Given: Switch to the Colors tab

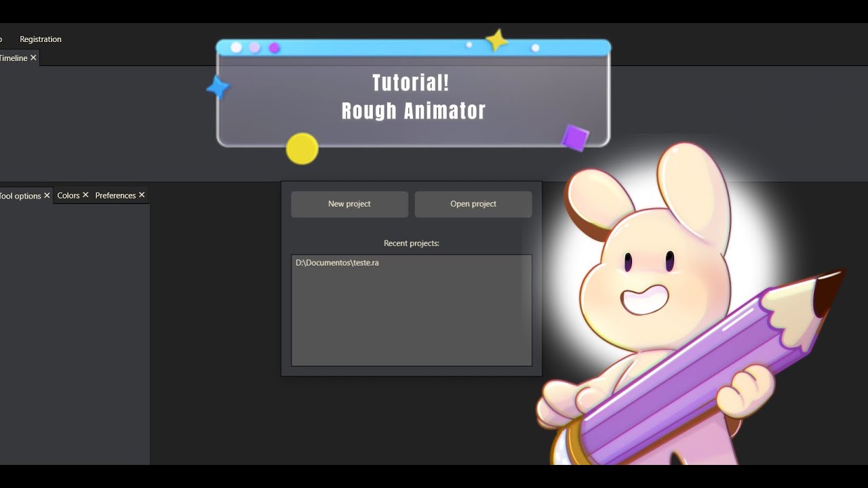Looking at the screenshot, I should click(x=68, y=195).
